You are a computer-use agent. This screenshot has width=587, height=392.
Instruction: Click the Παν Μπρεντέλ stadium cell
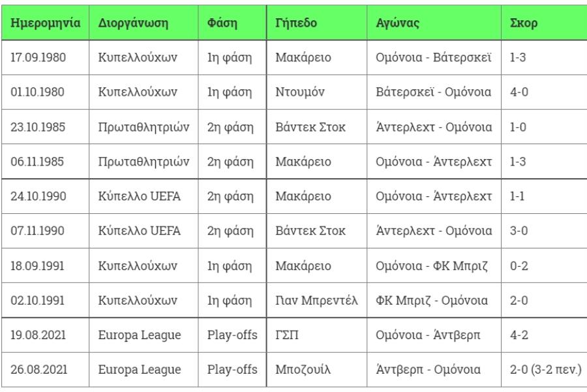[x=317, y=300]
